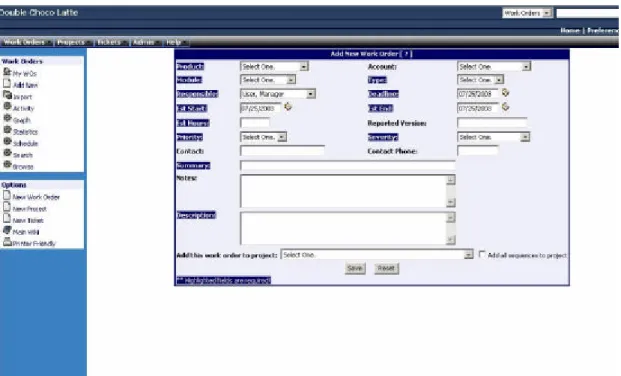
Task: Click into the Summary text field
Action: (x=348, y=166)
